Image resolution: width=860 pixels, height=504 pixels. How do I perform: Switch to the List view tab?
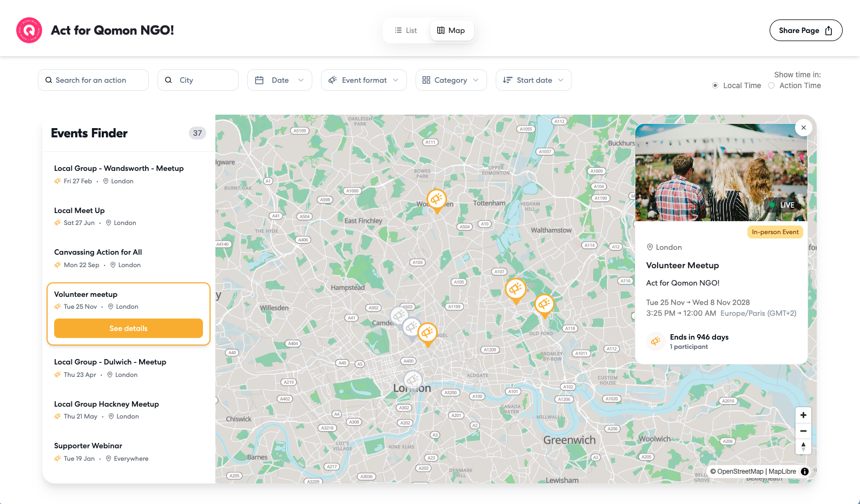pyautogui.click(x=406, y=30)
